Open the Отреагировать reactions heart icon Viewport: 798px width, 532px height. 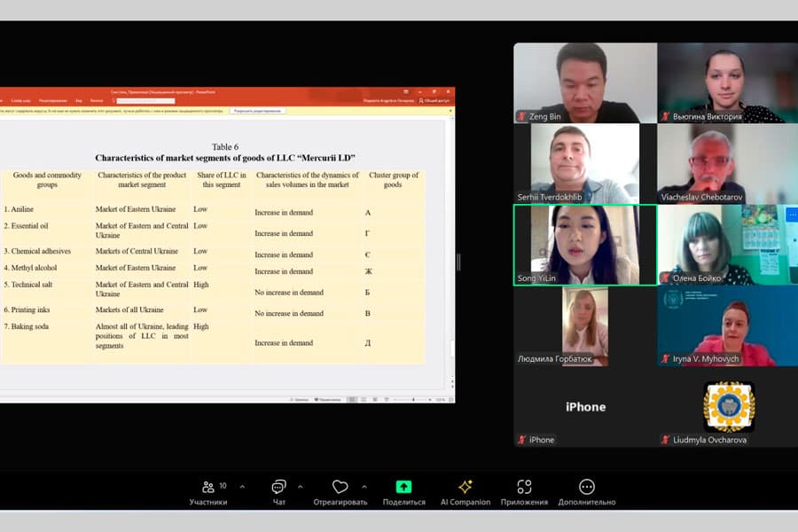click(340, 487)
